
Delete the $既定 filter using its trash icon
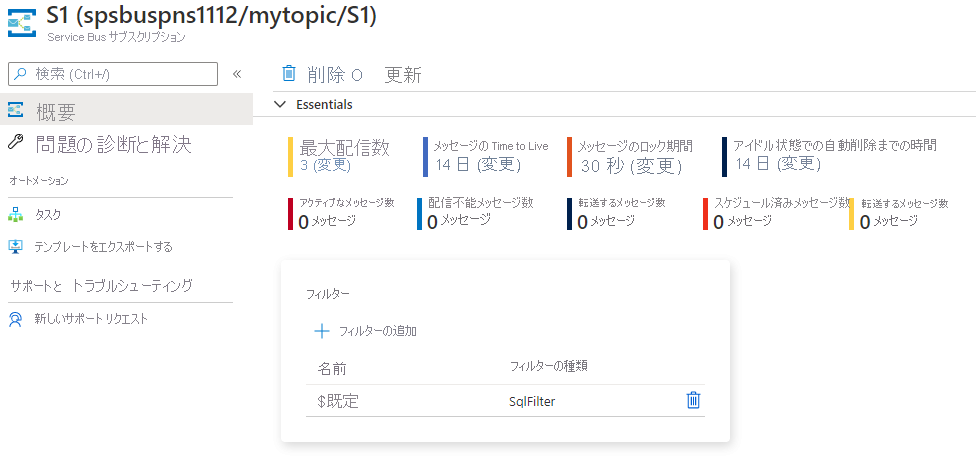tap(693, 400)
